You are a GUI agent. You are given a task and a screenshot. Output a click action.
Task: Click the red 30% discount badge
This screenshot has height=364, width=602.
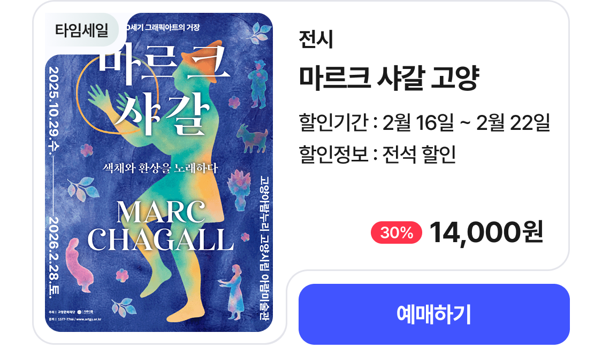[396, 233]
